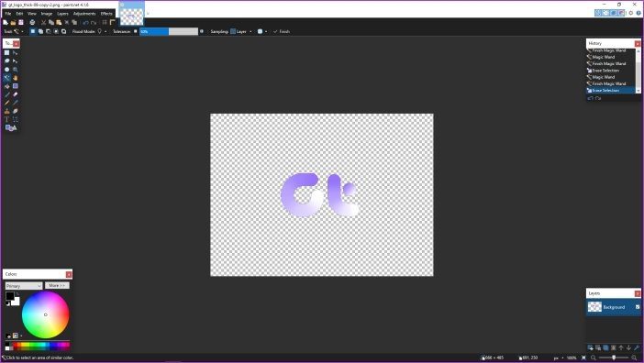Image resolution: width=644 pixels, height=363 pixels.
Task: Select the Shapes tool
Action: [11, 128]
